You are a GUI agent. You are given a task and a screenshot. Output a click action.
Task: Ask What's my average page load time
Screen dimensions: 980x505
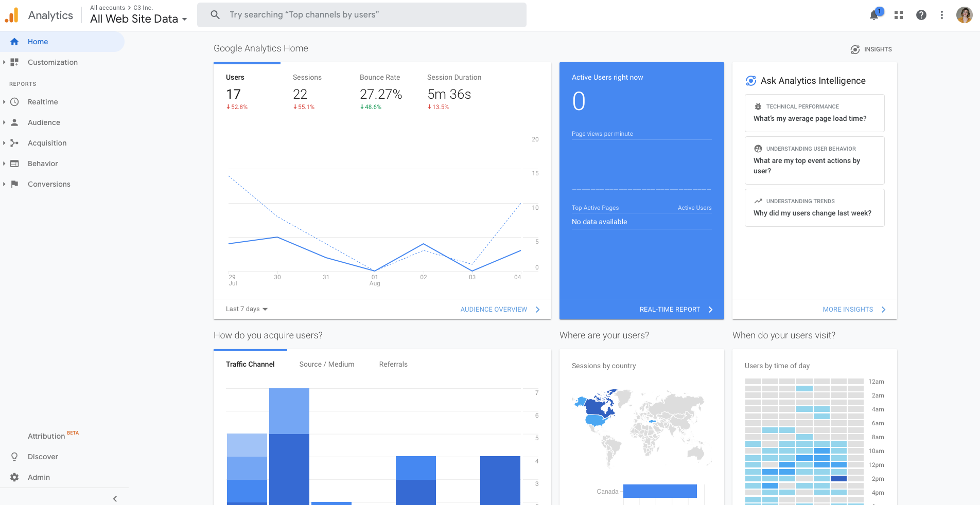(815, 113)
